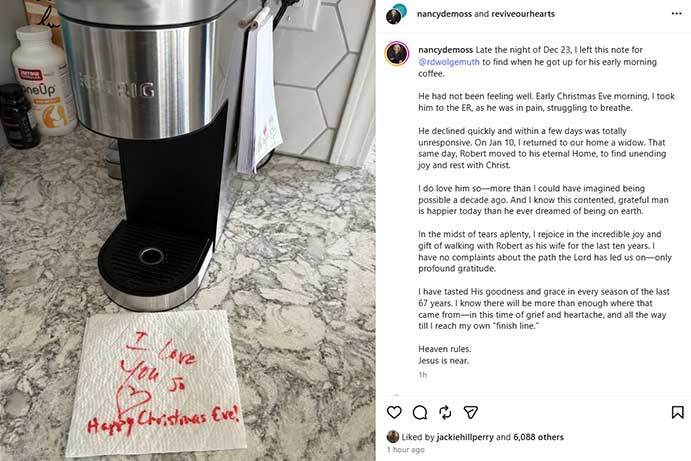Click the handwritten napkin note in photo

(x=156, y=383)
